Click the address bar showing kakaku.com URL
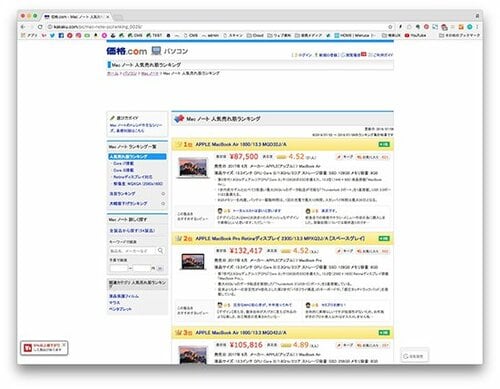Viewport: 500px width, 389px height. (218, 27)
